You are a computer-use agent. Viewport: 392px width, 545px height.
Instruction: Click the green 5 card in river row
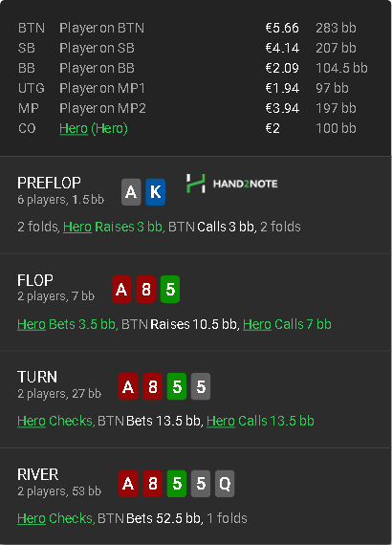coord(177,484)
